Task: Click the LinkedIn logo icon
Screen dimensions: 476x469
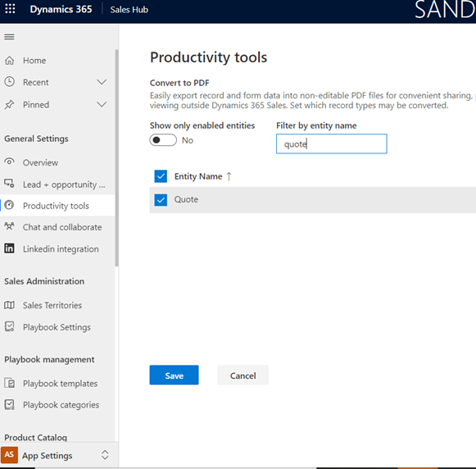Action: (9, 248)
